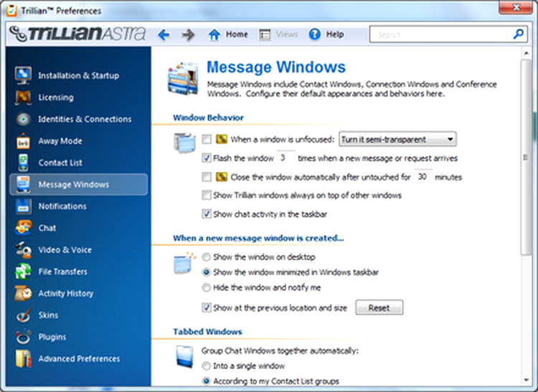Click the scrollbar up arrow
Image resolution: width=538 pixels, height=392 pixels.
[x=526, y=54]
